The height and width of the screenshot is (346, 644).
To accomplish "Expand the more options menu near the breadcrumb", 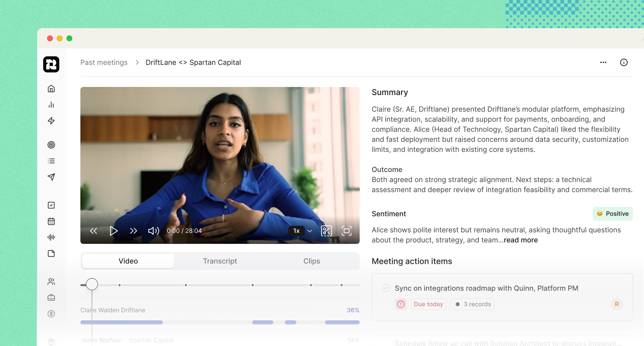I will pos(603,62).
